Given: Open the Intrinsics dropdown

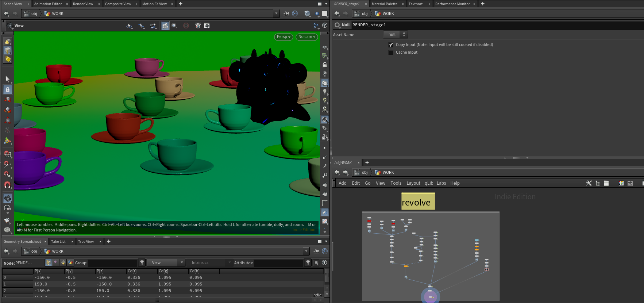Looking at the screenshot, I should (210, 263).
